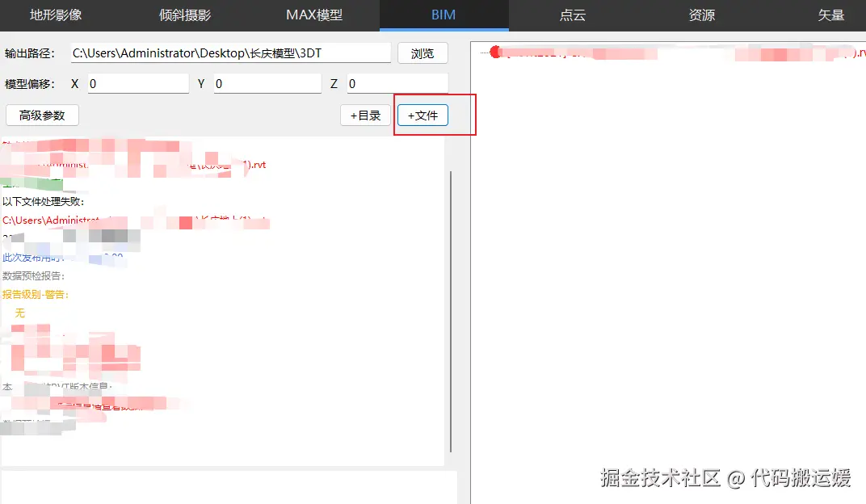This screenshot has height=504, width=866.
Task: Click the log panel vertical scrollbar
Action: [451, 312]
